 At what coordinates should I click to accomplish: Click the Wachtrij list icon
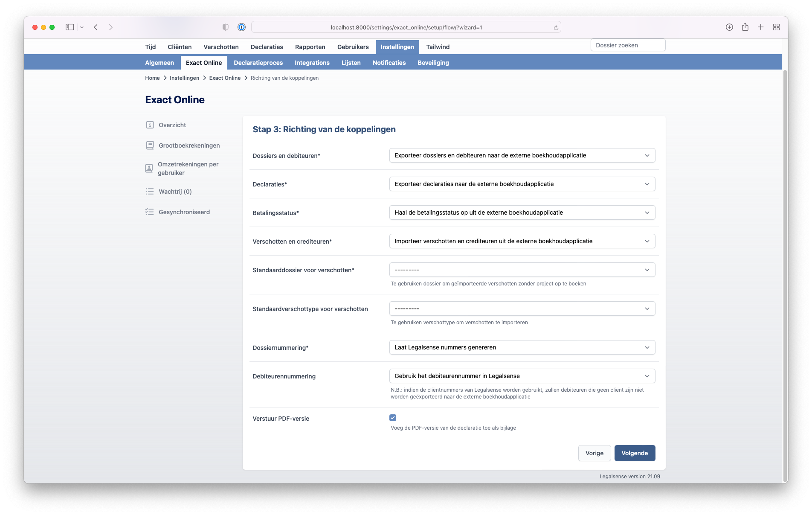[149, 192]
